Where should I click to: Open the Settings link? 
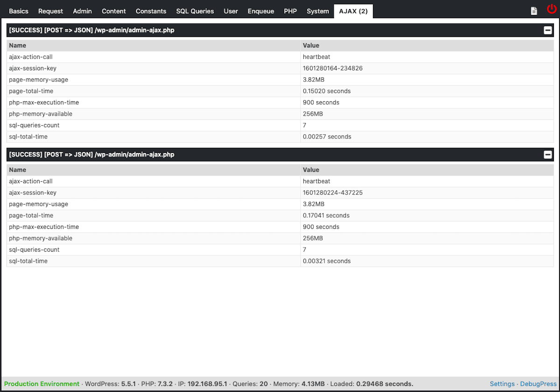502,384
